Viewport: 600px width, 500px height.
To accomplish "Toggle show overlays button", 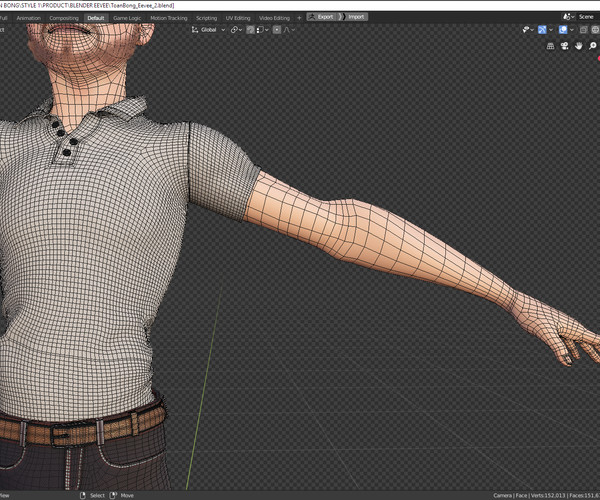I will [564, 30].
